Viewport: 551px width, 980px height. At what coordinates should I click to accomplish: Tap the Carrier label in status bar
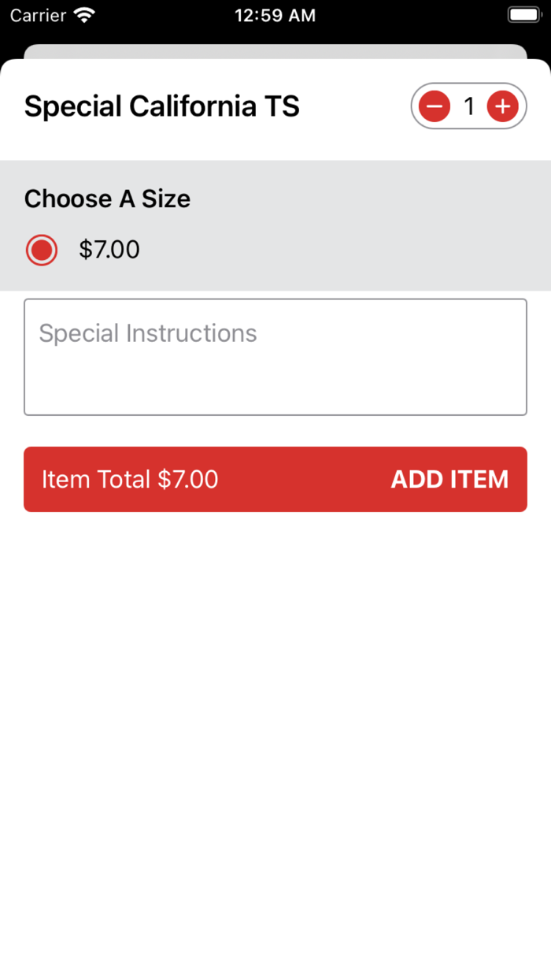[x=38, y=15]
